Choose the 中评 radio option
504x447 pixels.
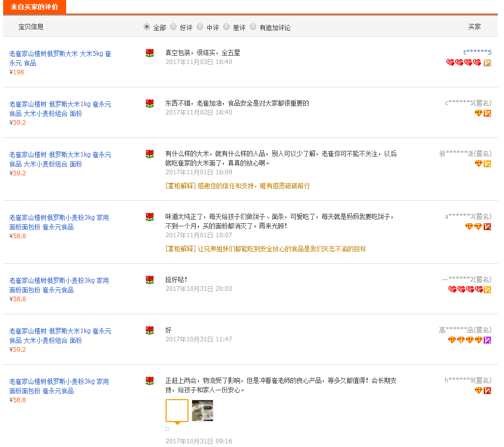200,27
